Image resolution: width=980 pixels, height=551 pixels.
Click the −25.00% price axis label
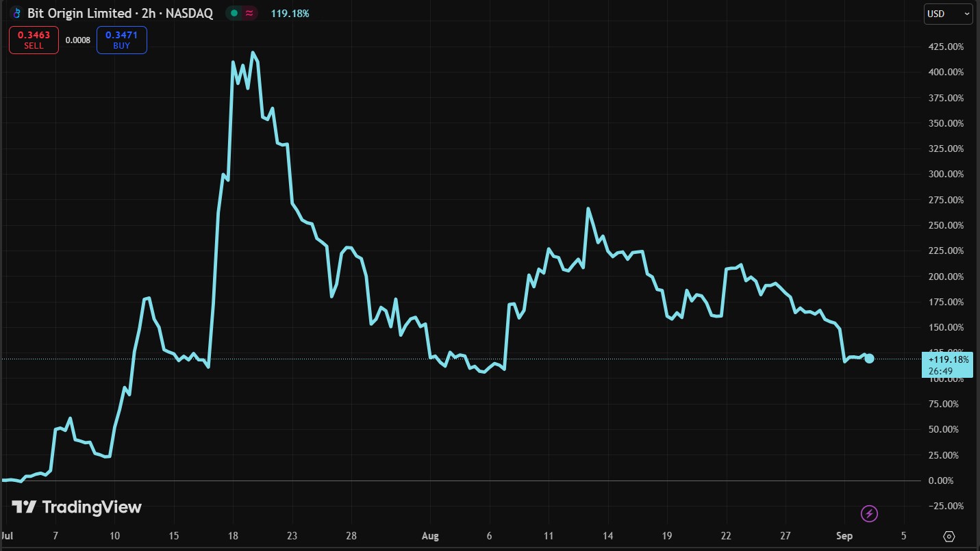(x=946, y=506)
